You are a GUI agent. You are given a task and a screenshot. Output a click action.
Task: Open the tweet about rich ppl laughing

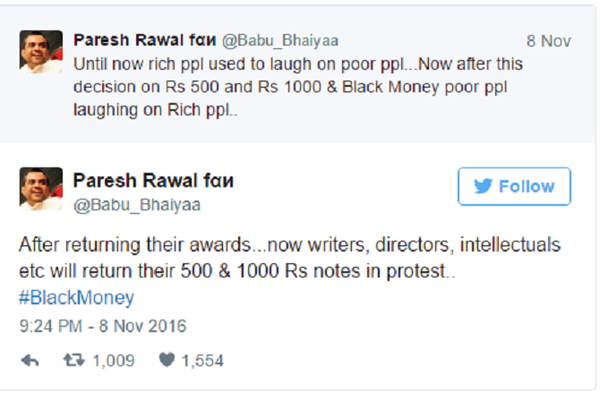pos(298,87)
